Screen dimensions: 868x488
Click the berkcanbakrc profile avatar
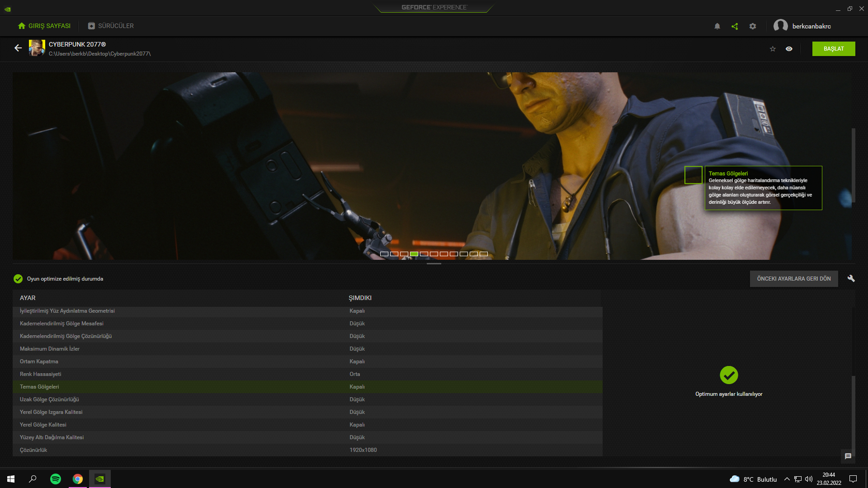781,26
